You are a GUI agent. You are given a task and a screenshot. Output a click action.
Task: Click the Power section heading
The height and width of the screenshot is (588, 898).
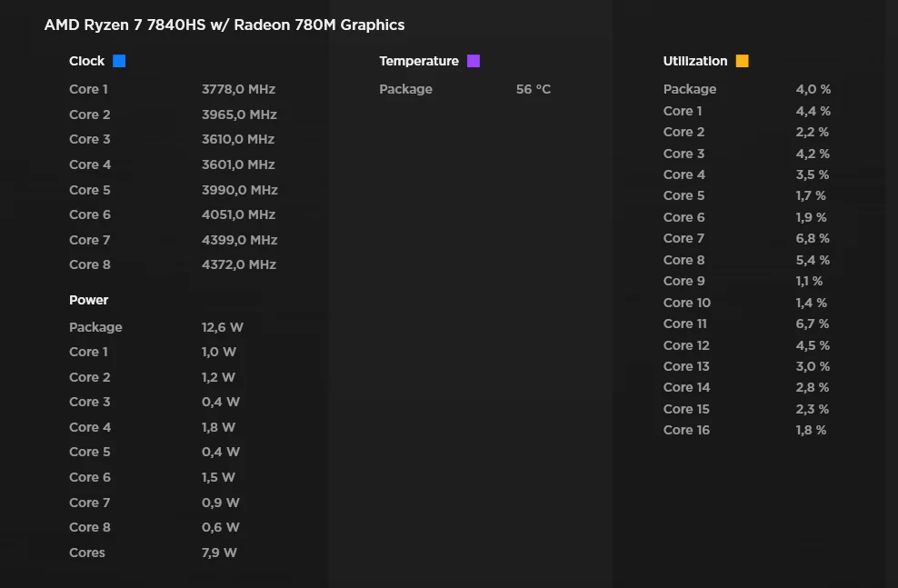point(89,300)
